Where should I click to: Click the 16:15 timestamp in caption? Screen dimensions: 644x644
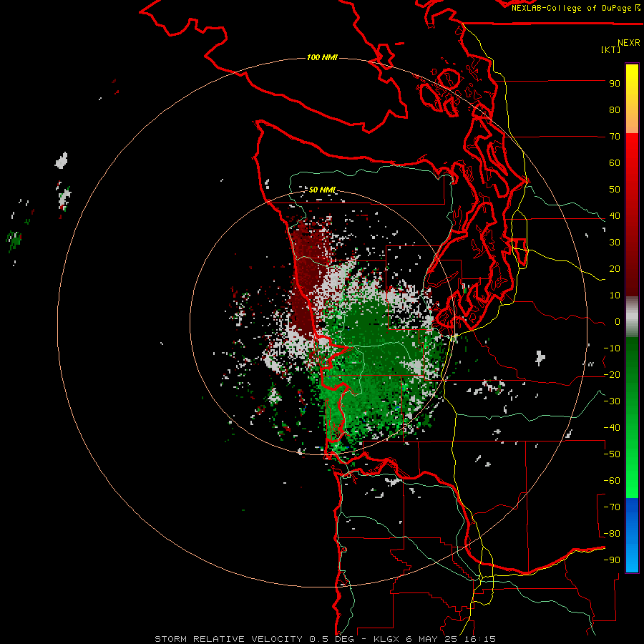click(x=479, y=639)
